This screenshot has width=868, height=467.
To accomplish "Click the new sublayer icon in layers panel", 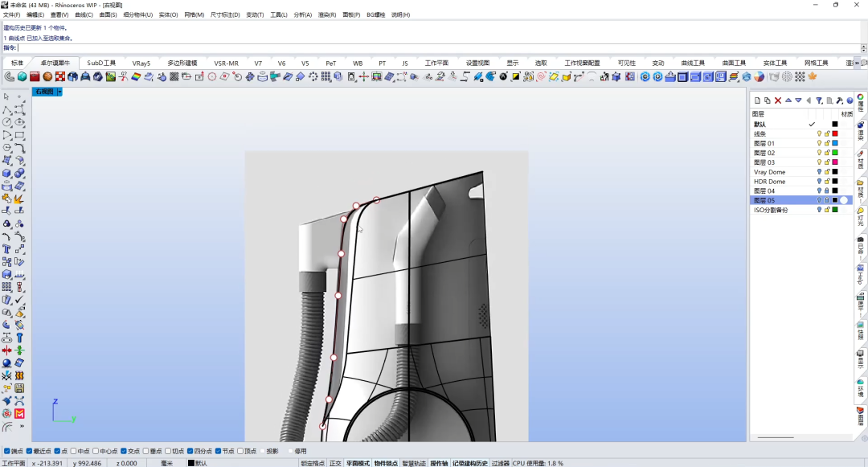I will point(768,100).
